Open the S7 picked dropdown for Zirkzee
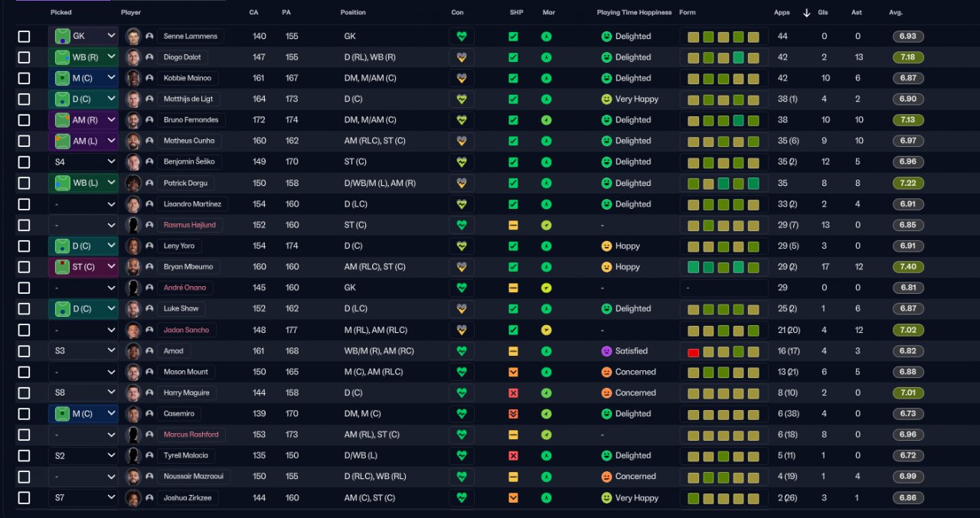The image size is (980, 518). coord(83,497)
